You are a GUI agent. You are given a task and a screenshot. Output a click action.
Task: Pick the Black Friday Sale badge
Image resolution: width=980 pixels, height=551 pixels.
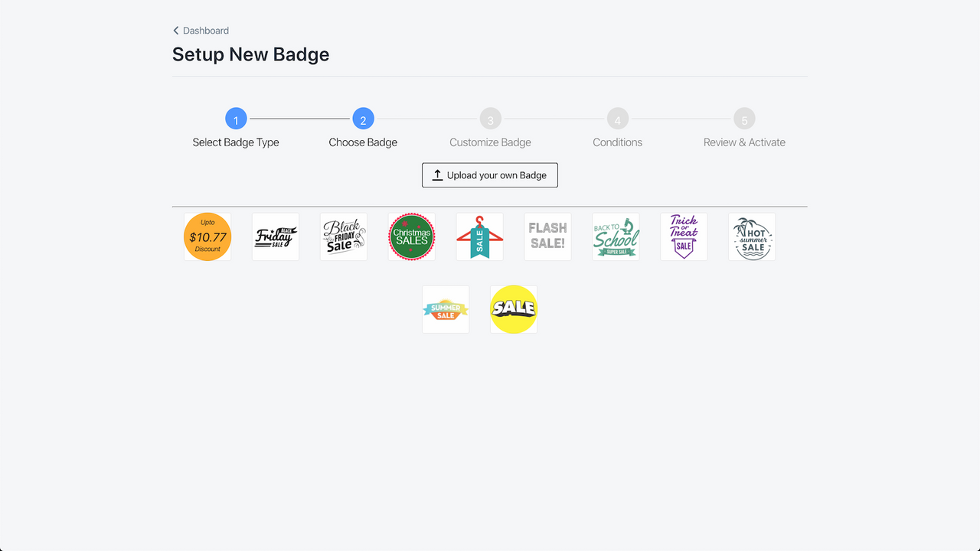click(x=343, y=236)
